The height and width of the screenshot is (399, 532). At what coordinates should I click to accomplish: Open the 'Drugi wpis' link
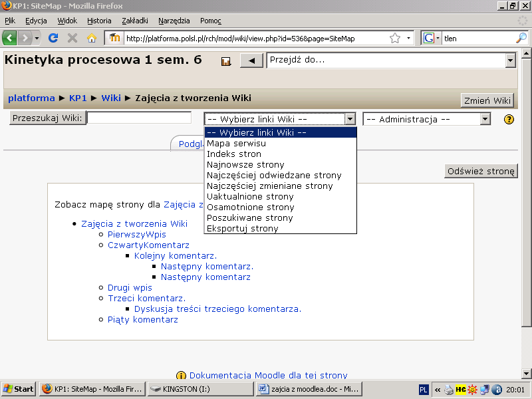click(130, 287)
